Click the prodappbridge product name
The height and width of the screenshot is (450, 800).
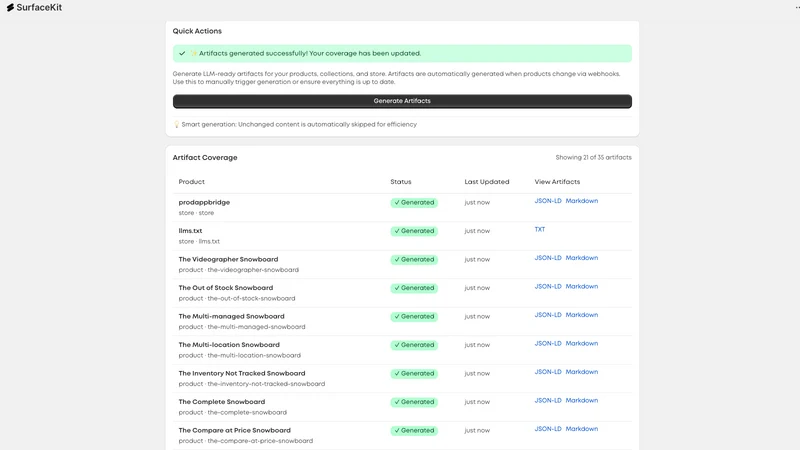pos(204,203)
